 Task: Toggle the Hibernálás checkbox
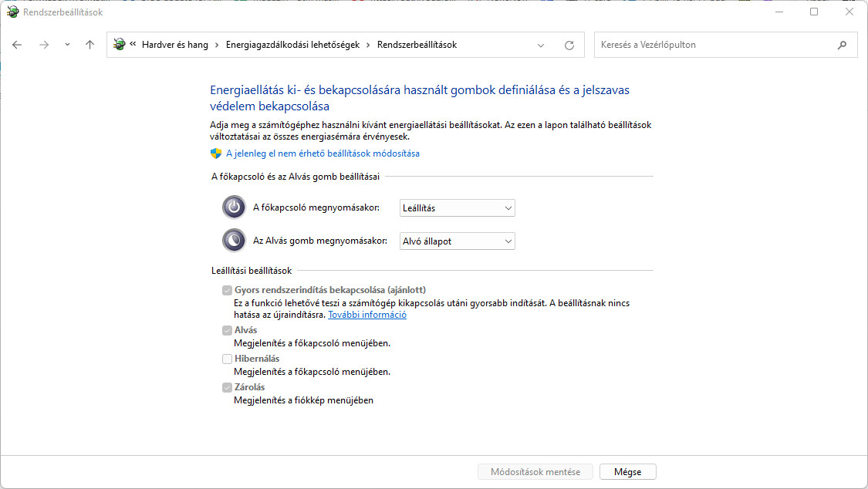click(x=227, y=359)
